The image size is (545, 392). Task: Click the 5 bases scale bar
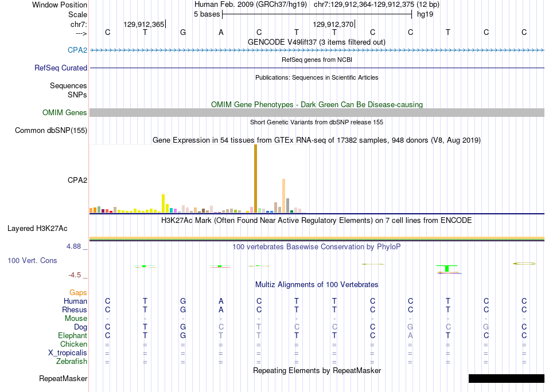pyautogui.click(x=317, y=14)
